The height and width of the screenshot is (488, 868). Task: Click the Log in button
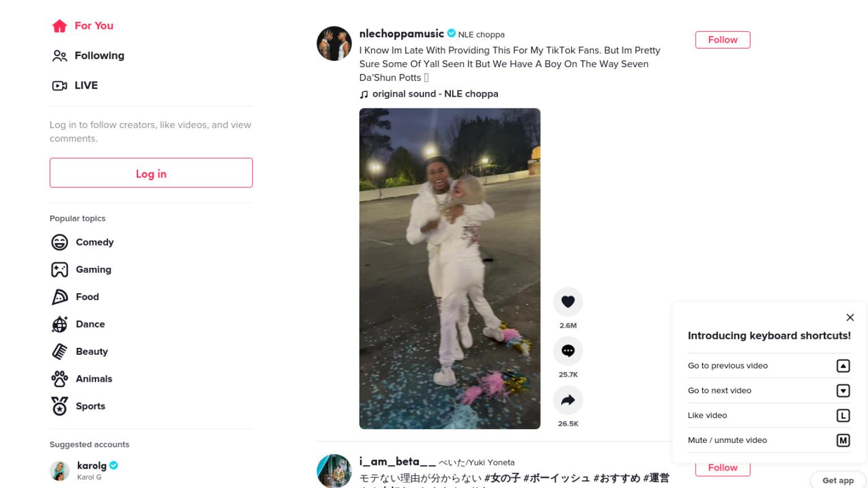[x=151, y=173]
